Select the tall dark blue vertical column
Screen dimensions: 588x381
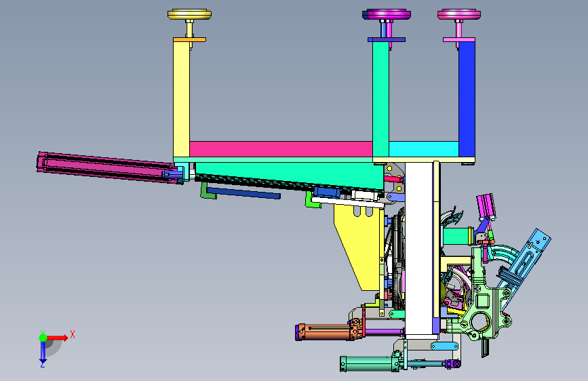coord(467,99)
